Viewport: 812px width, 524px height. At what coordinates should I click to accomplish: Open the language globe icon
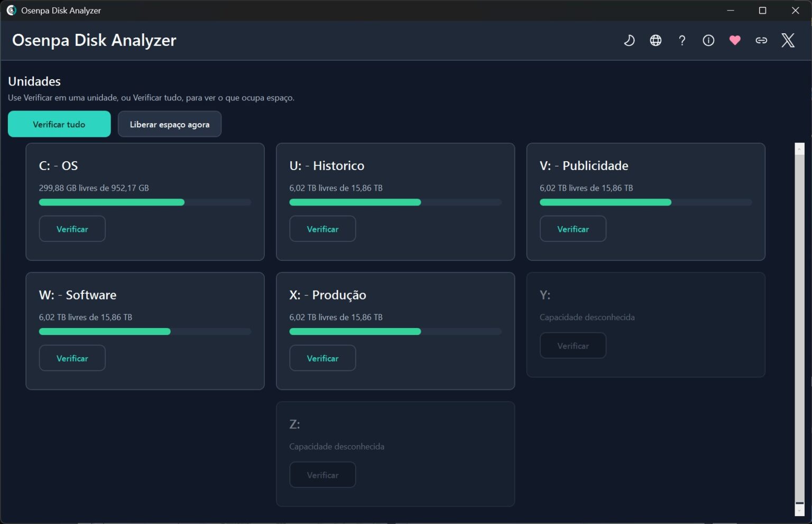pos(656,40)
